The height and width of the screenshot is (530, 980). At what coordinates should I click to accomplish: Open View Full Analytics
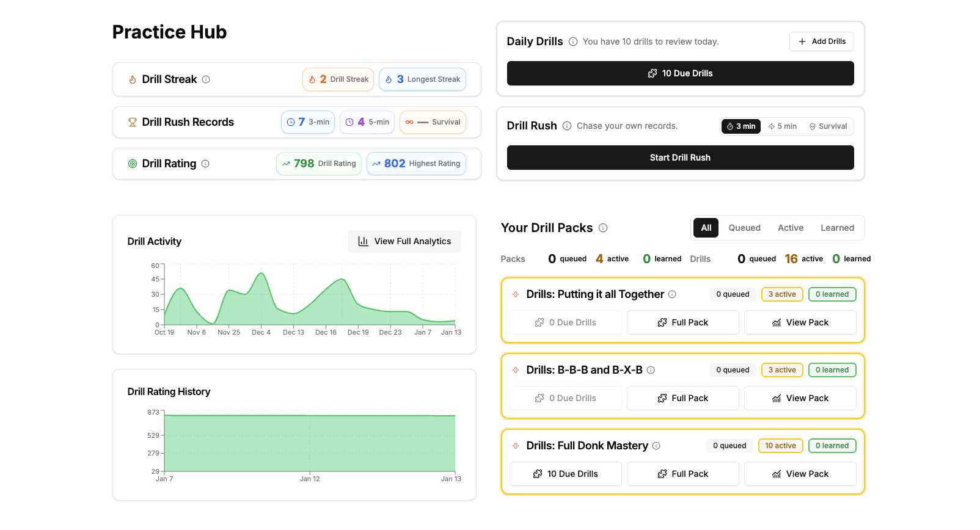pyautogui.click(x=404, y=241)
